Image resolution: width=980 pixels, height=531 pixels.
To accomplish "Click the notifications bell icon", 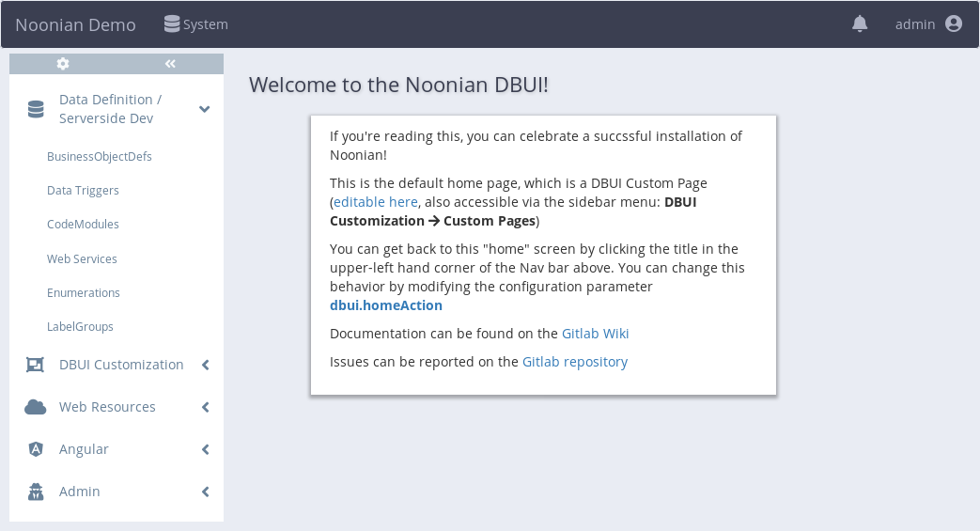I will [x=860, y=23].
